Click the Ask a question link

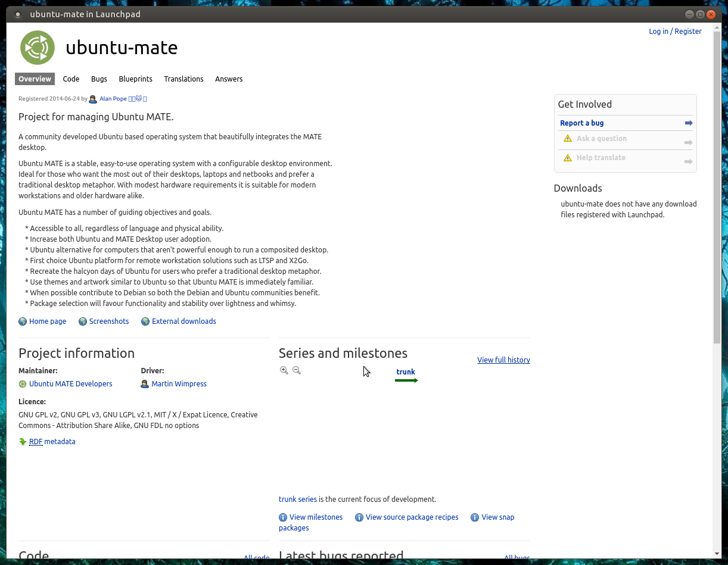[602, 139]
